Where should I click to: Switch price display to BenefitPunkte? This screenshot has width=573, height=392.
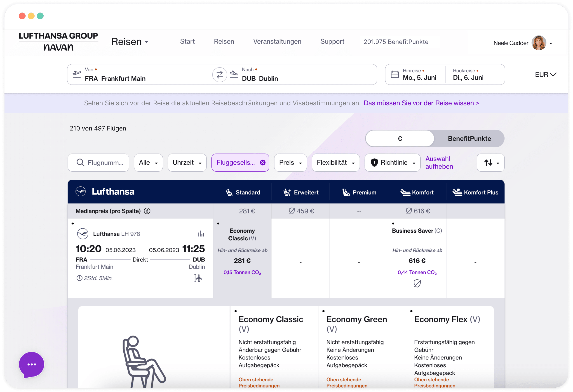469,138
